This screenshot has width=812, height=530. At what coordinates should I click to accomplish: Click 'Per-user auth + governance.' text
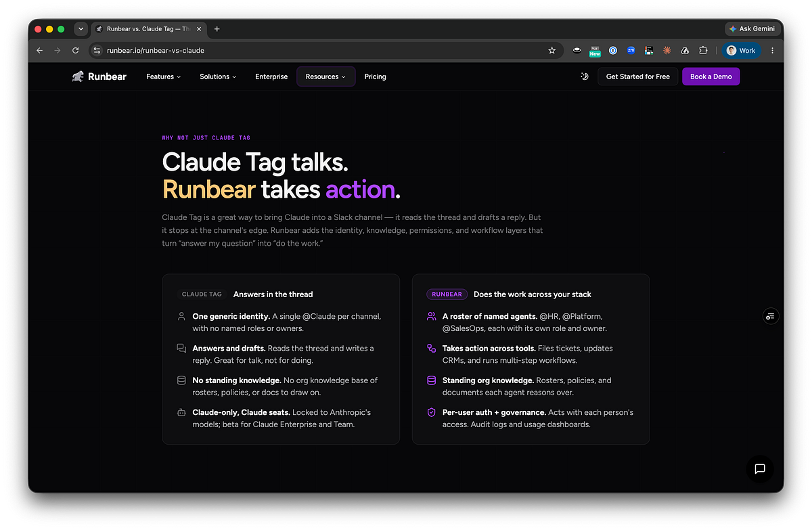[x=494, y=412]
